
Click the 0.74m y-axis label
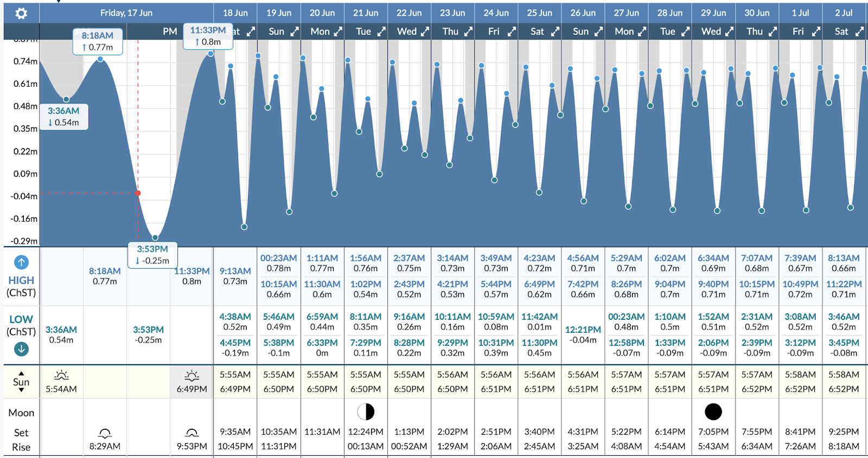point(25,61)
